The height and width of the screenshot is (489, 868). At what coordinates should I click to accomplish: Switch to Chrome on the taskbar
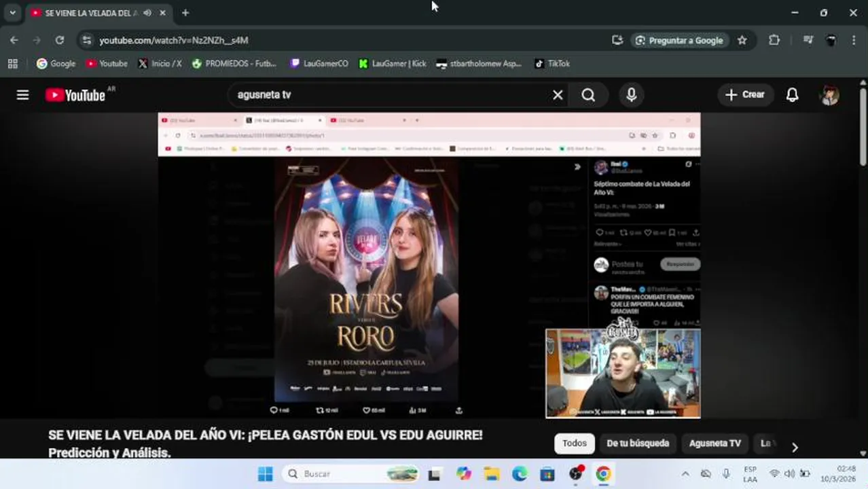point(603,474)
